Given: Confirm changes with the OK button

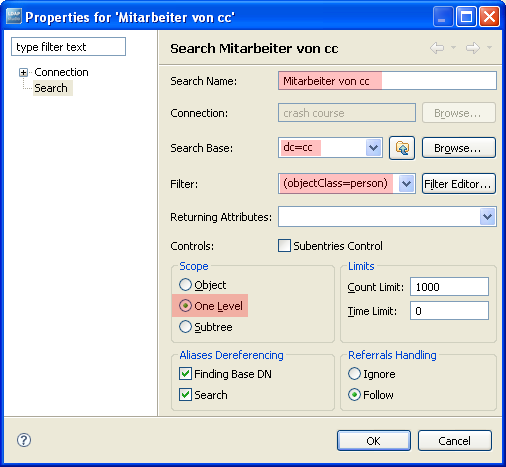Looking at the screenshot, I should [x=374, y=441].
